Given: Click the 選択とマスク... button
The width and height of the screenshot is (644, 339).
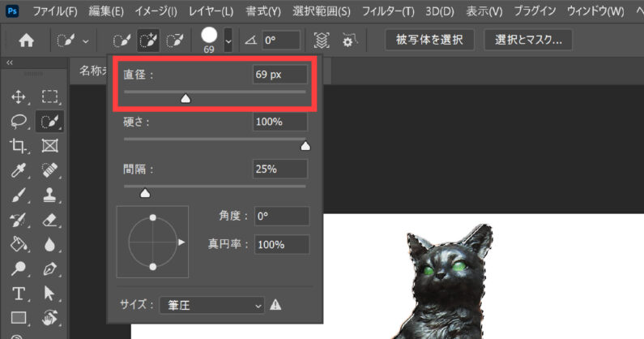Looking at the screenshot, I should [x=528, y=40].
